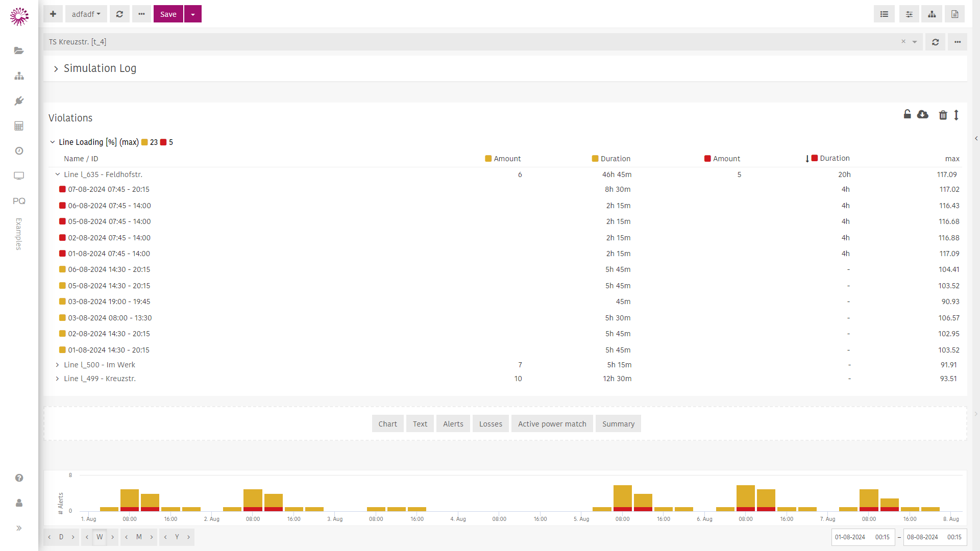Open more options next to selector refresh
This screenshot has height=551, width=980.
coord(958,42)
